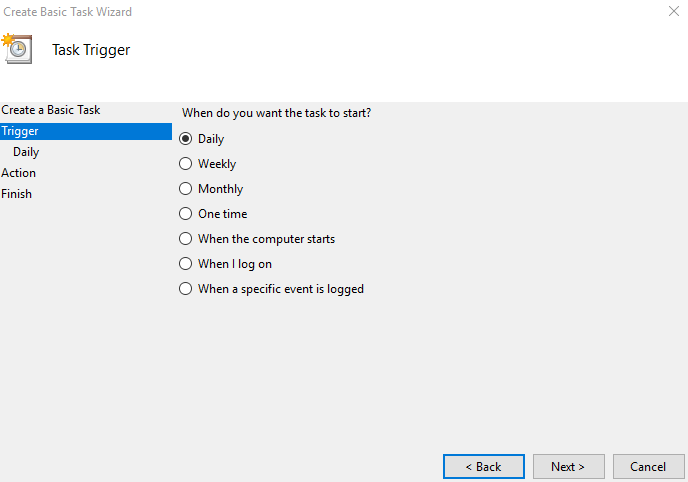Choose the Weekly trigger option
The width and height of the screenshot is (688, 482).
[186, 164]
